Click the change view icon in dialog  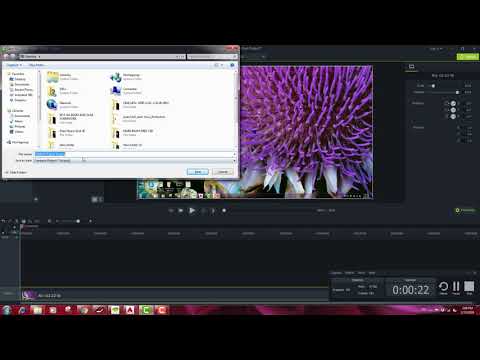coord(216,65)
